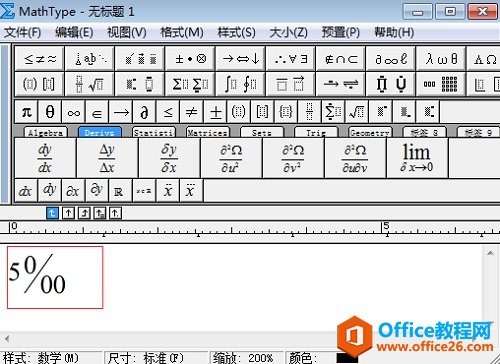The image size is (500, 364).
Task: Insert the right arrow symbol
Action: coord(121,112)
